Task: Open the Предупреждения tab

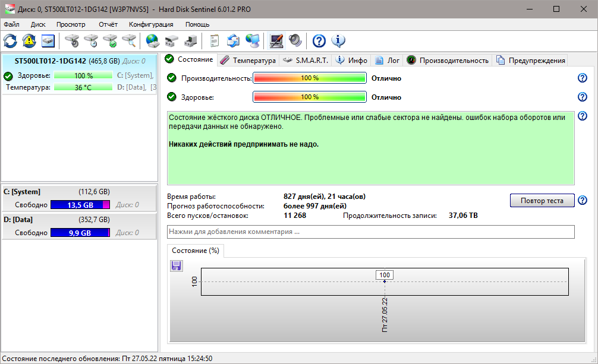Action: pyautogui.click(x=531, y=60)
